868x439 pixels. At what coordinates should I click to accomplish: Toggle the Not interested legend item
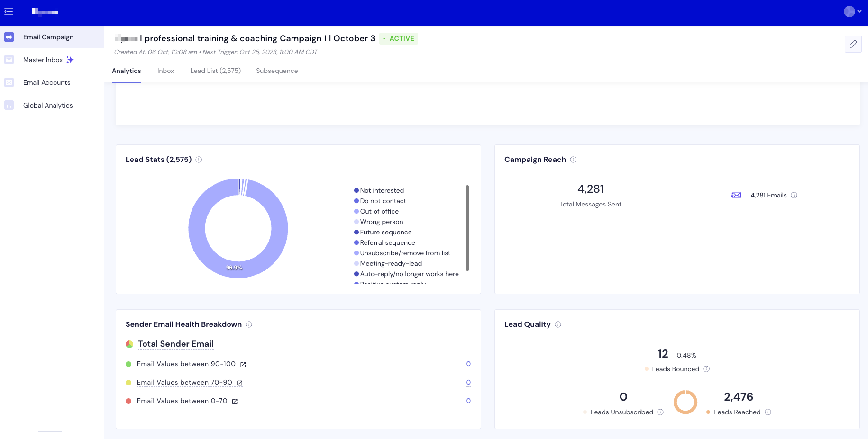(x=382, y=190)
